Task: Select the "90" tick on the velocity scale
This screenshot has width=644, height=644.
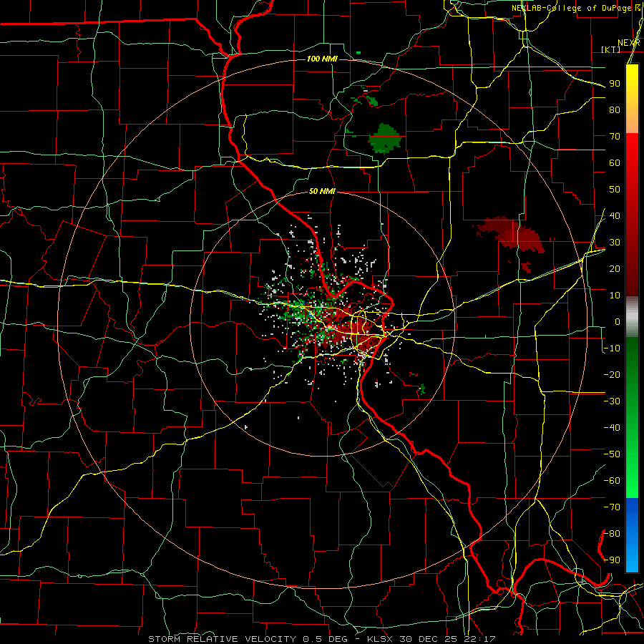Action: [x=615, y=84]
